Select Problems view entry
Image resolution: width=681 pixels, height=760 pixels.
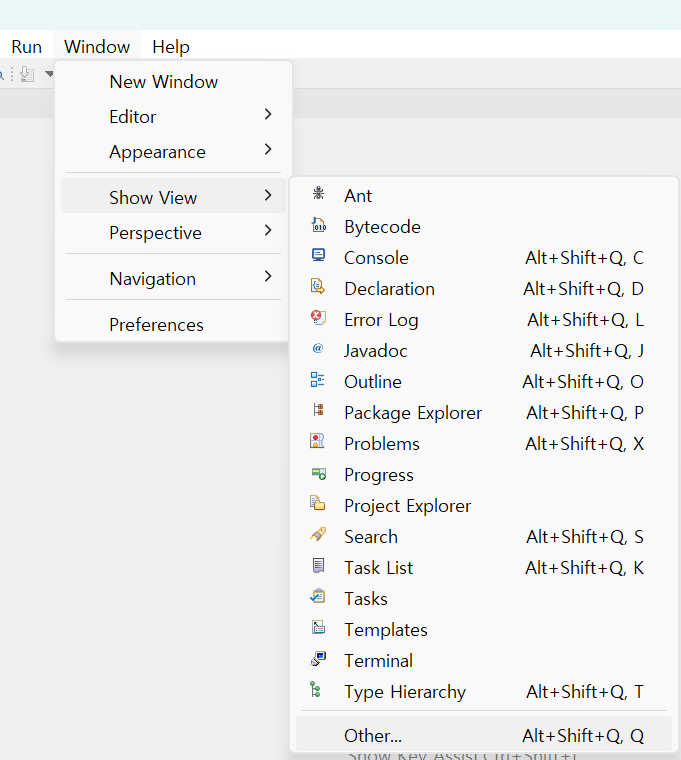[x=484, y=444]
